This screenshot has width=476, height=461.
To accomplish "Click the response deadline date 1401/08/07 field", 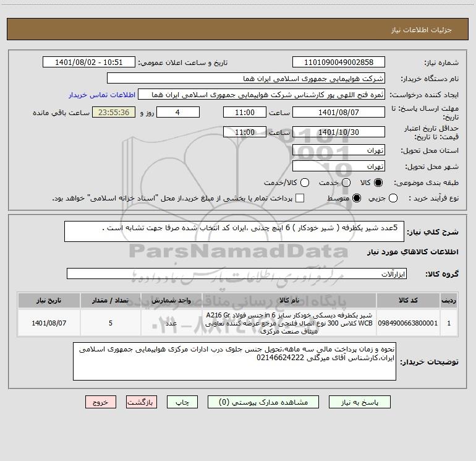I will click(339, 112).
